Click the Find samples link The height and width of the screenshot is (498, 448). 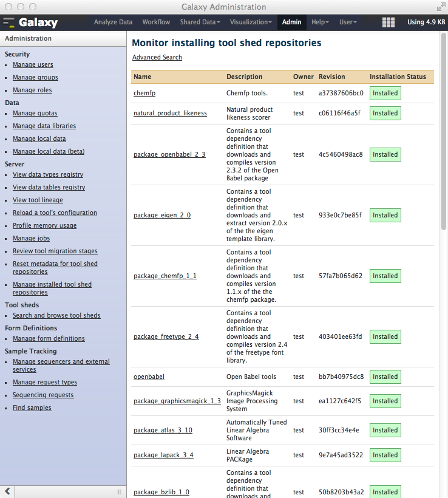(x=32, y=408)
